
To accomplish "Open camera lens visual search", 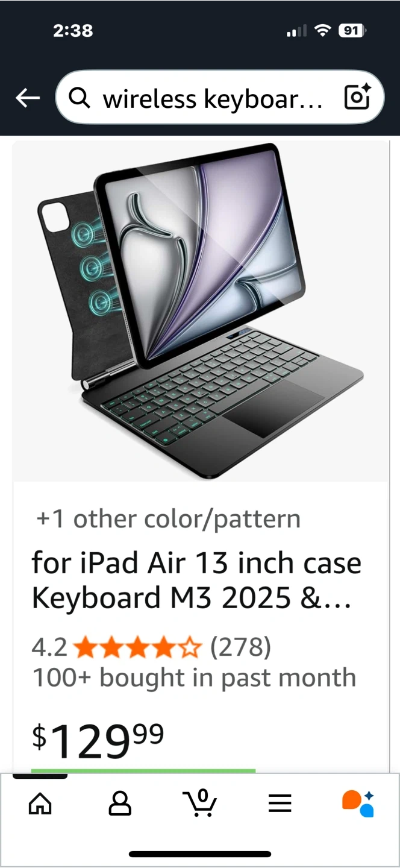I will tap(357, 97).
